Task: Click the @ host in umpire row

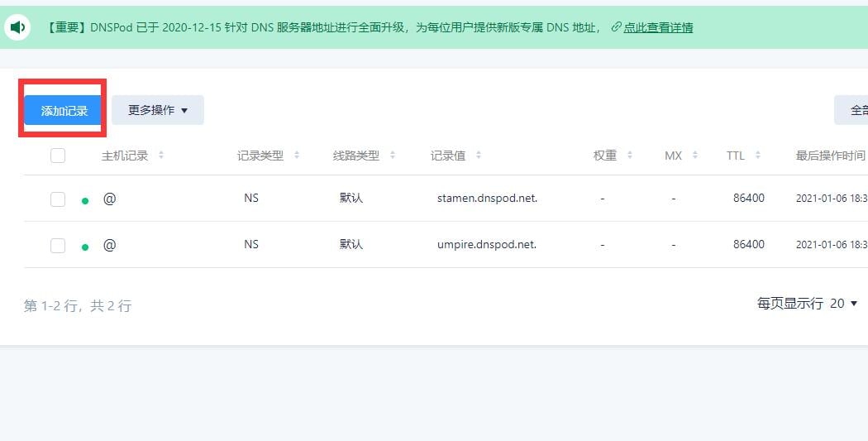Action: coord(110,244)
